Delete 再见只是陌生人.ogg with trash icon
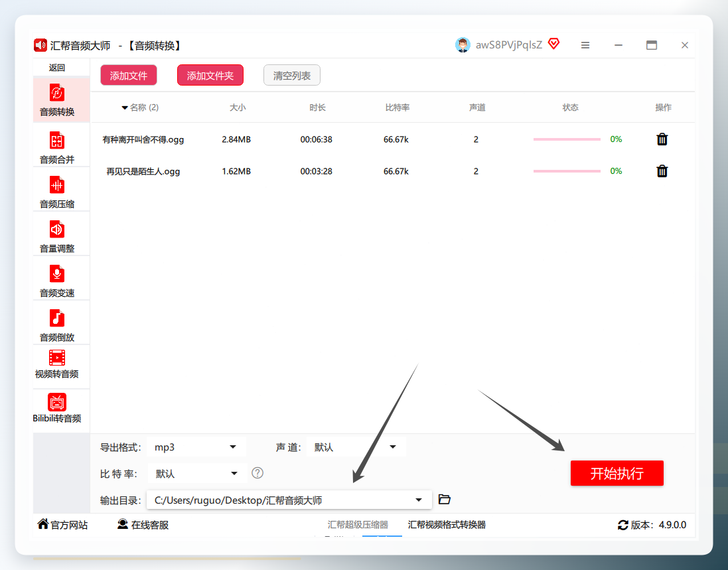Screen dimensions: 728x570 click(662, 171)
